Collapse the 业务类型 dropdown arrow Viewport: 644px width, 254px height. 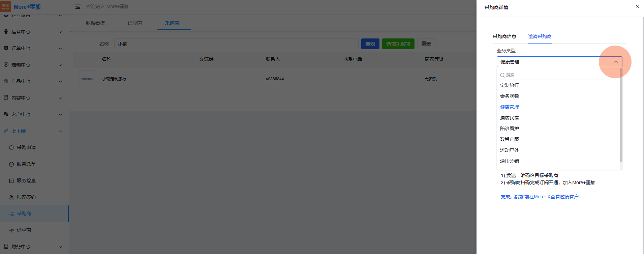tap(616, 62)
